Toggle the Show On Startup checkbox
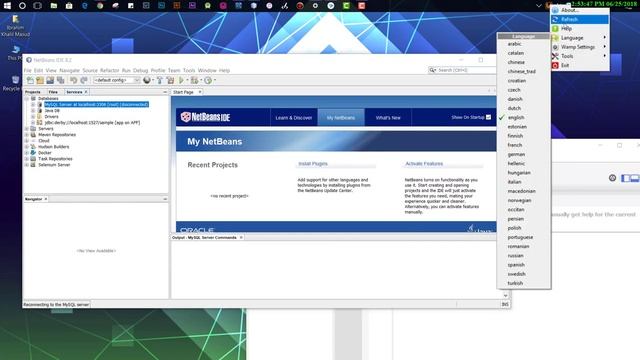 click(489, 117)
